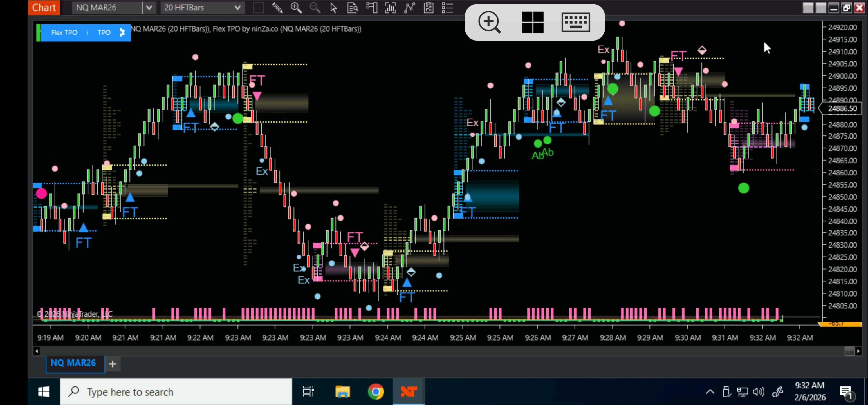Toggle the green Flex TPO indicator bar
Image resolution: width=868 pixels, height=405 pixels.
[x=39, y=33]
